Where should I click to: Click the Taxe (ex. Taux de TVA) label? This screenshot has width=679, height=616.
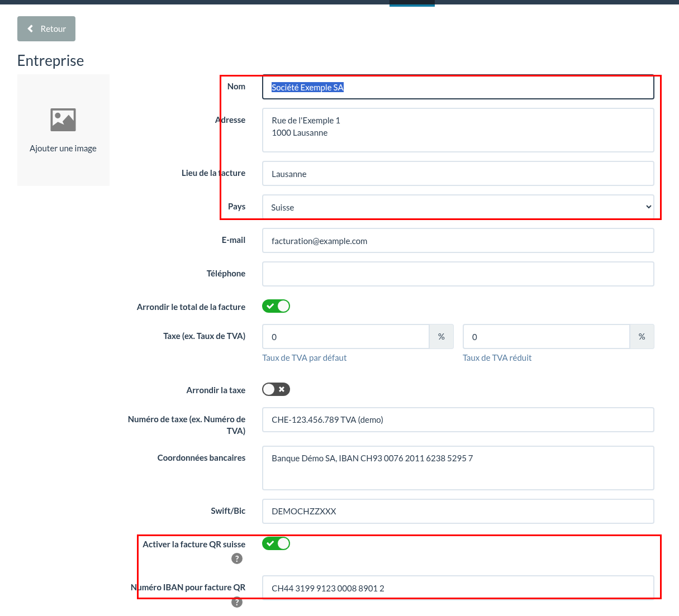tap(204, 336)
